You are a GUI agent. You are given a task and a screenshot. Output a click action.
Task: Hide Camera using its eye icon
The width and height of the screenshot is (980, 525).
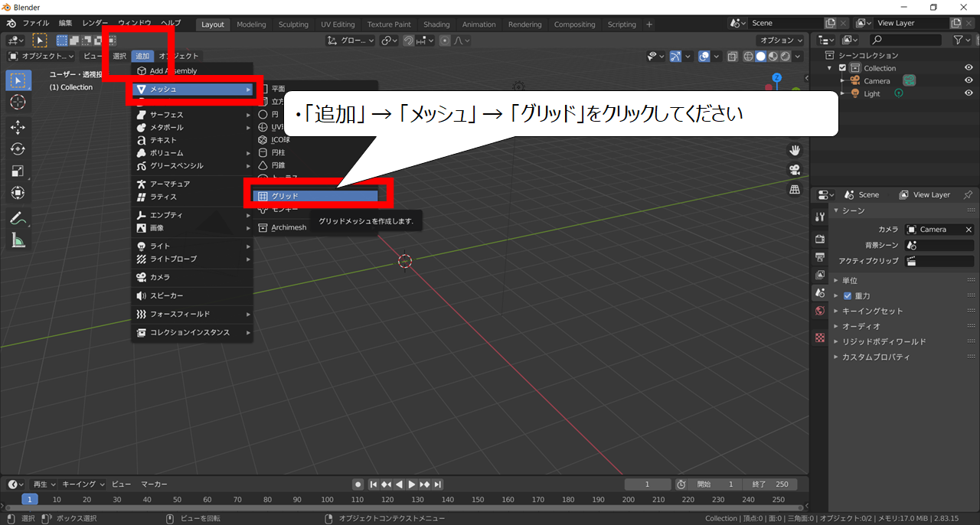pyautogui.click(x=969, y=80)
